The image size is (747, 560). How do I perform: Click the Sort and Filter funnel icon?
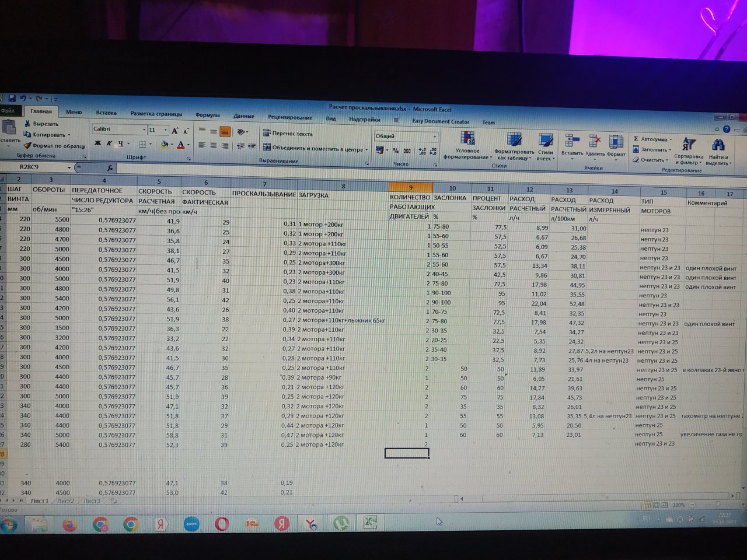(x=689, y=146)
